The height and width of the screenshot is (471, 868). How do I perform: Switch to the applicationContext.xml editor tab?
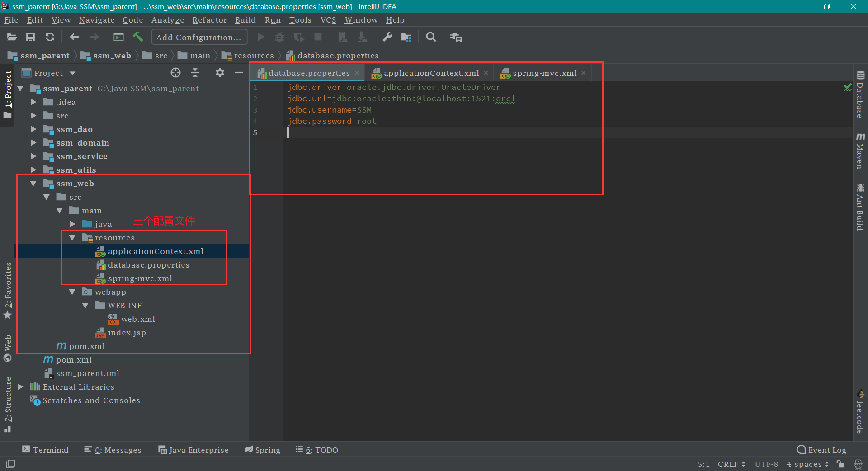pos(431,73)
